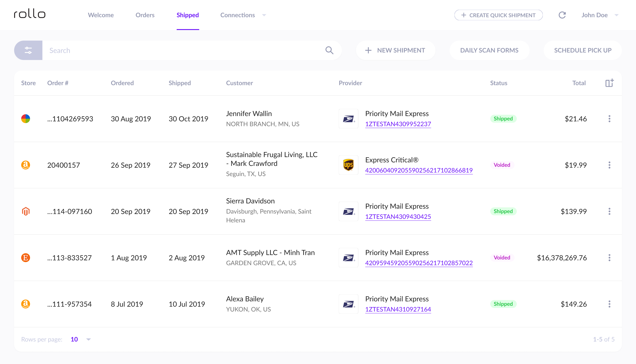Viewport: 636px width, 364px height.
Task: Open tracking link 1ZTESTAN4309952237
Action: tap(398, 124)
